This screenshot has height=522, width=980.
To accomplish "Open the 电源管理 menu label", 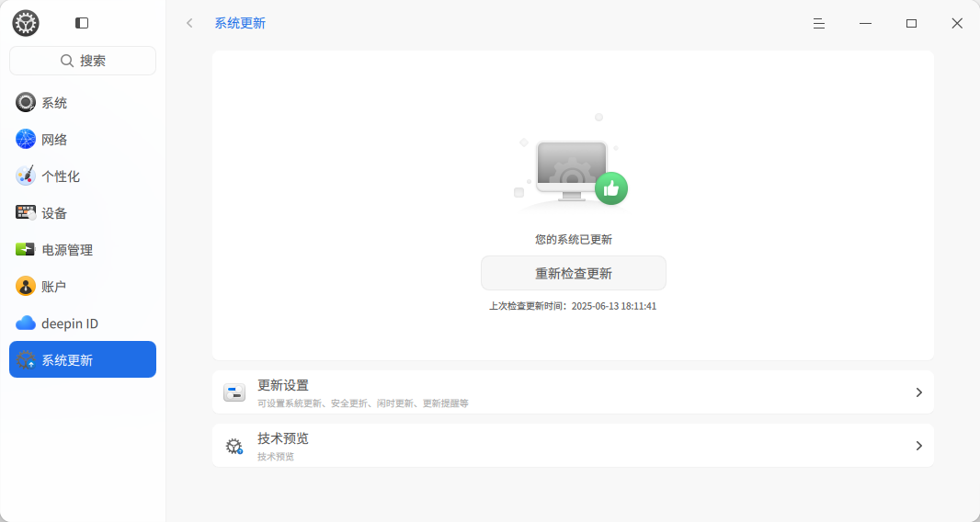I will (x=67, y=250).
